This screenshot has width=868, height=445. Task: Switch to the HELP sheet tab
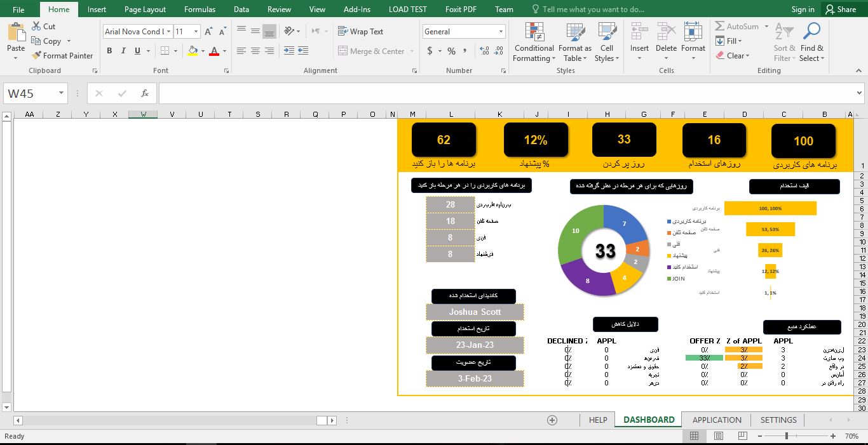tap(598, 420)
